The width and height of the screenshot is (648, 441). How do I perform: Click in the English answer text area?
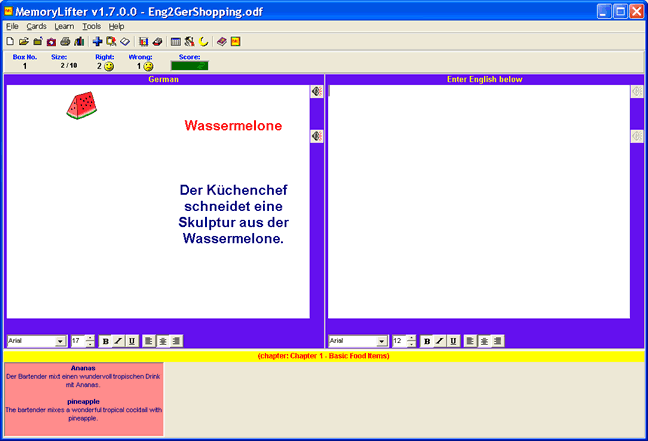[x=479, y=202]
